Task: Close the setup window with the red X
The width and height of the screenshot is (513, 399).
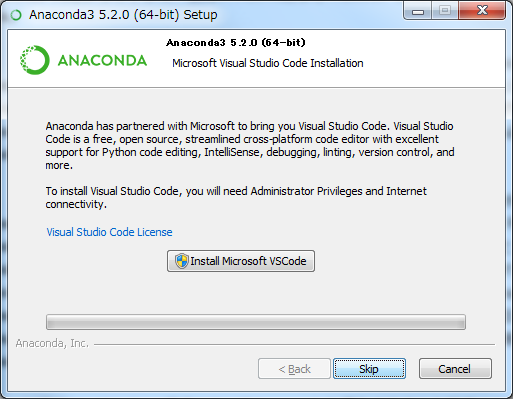Action: tap(482, 11)
